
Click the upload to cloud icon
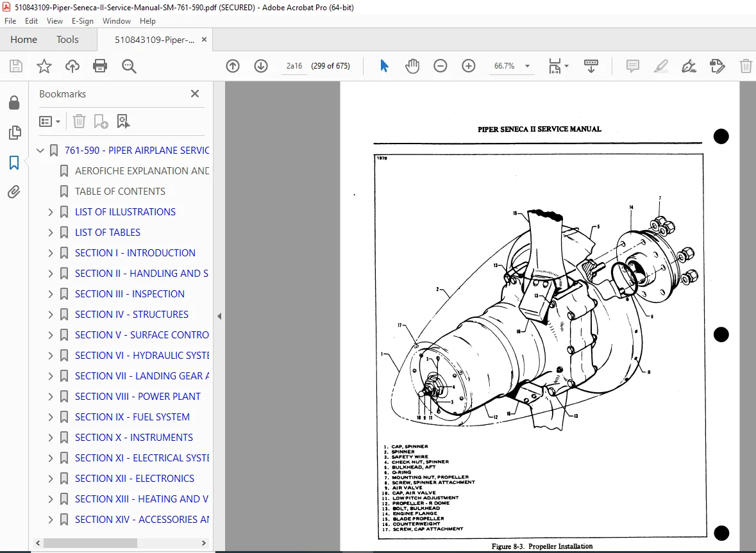pos(72,66)
